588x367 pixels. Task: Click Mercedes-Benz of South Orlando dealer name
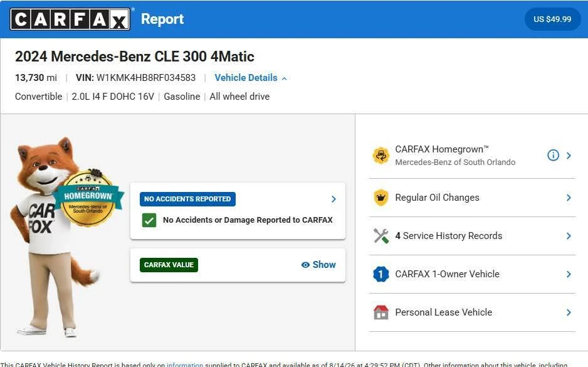[x=455, y=162]
